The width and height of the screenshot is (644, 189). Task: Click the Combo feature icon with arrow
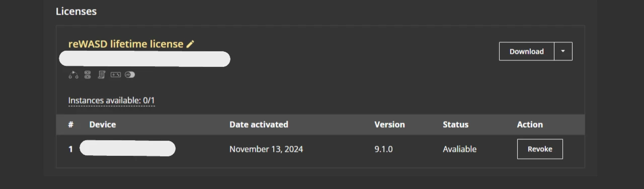tap(73, 75)
